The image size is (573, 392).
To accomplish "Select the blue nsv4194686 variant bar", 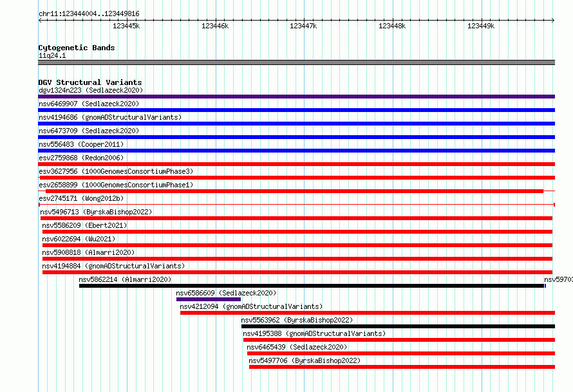I will [296, 124].
